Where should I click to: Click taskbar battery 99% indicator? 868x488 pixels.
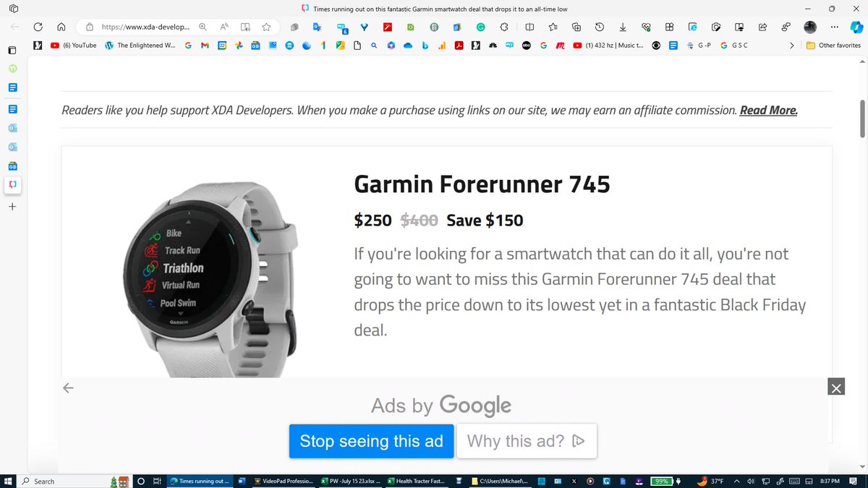663,481
